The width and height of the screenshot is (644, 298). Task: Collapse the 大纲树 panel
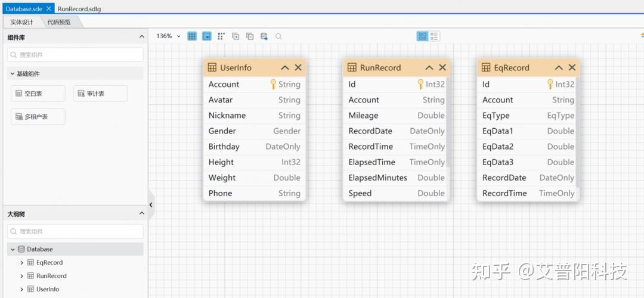click(142, 213)
